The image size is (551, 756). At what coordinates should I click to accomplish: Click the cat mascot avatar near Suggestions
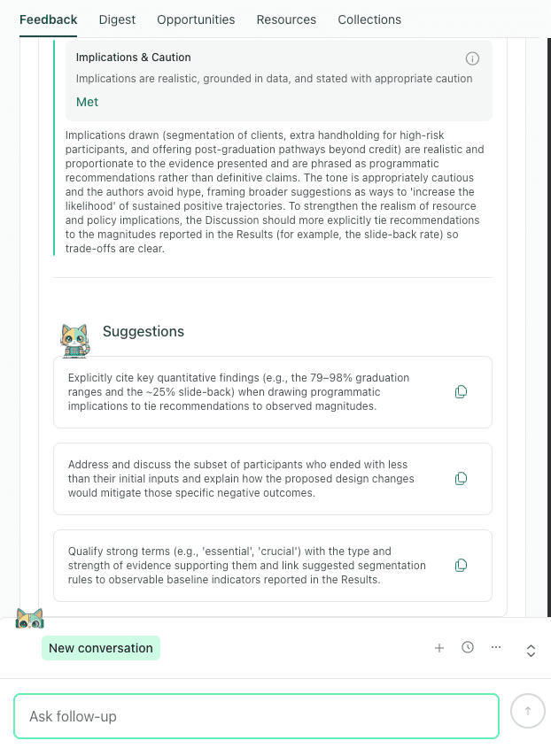(74, 340)
